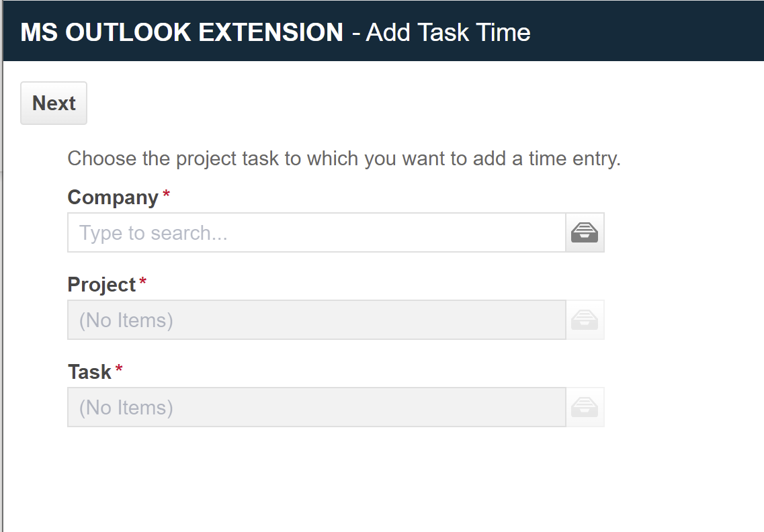
Task: Click the red asterisk beside Task
Action: [x=119, y=368]
